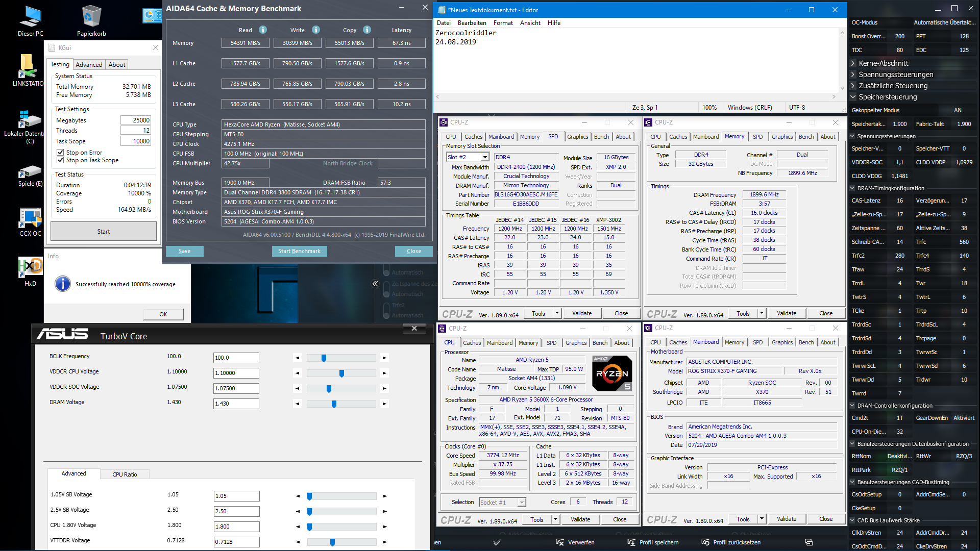This screenshot has height=551, width=980.
Task: Click the Copy info icon in AIDA64
Action: click(367, 30)
